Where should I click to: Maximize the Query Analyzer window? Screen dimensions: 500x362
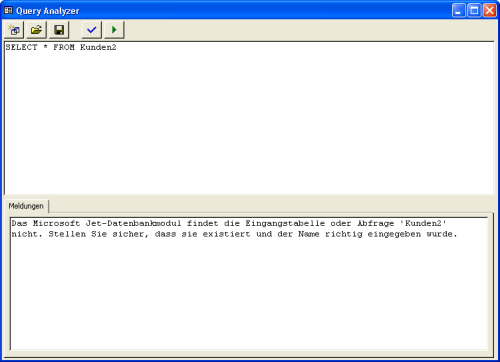474,11
